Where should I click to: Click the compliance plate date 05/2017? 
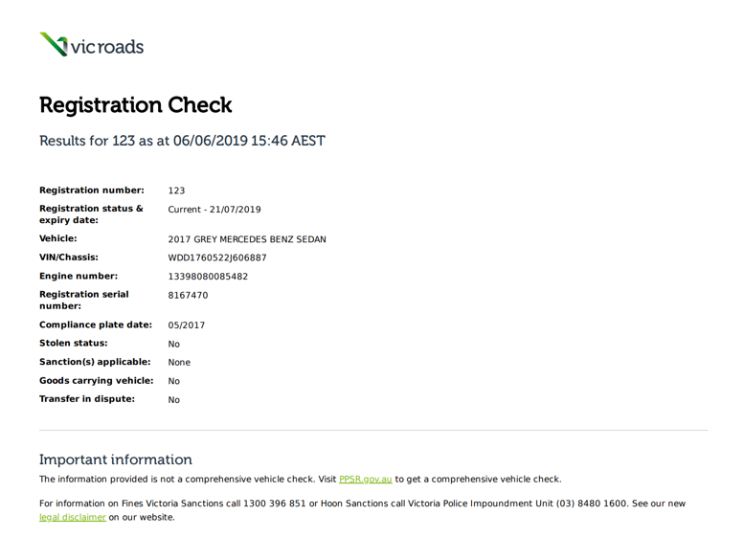(x=186, y=325)
